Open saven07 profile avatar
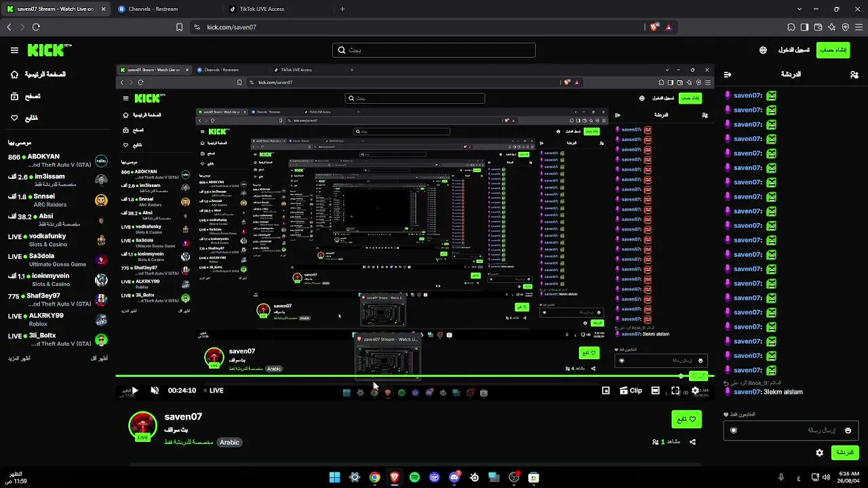This screenshot has height=488, width=868. tap(142, 426)
